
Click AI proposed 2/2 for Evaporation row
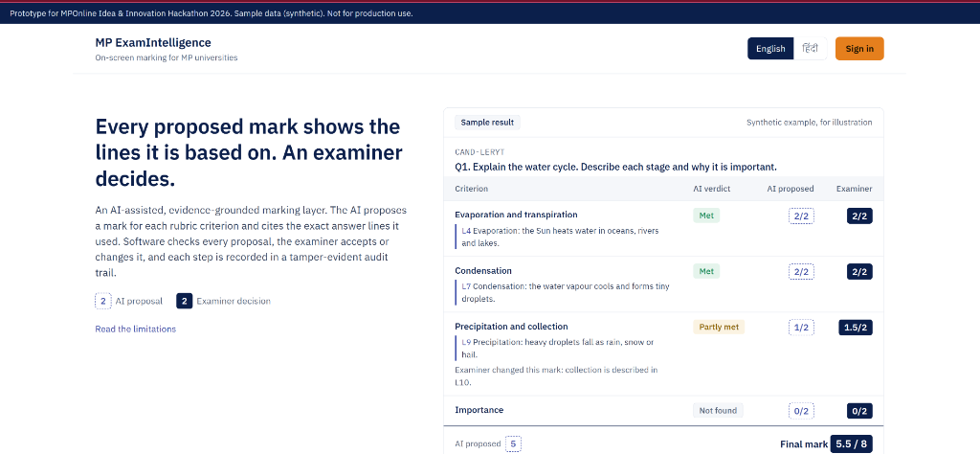(801, 216)
